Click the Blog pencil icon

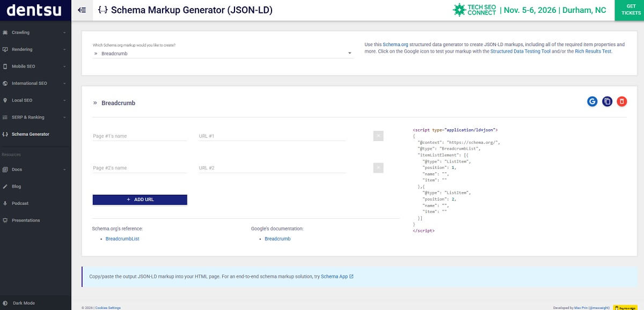tap(5, 186)
